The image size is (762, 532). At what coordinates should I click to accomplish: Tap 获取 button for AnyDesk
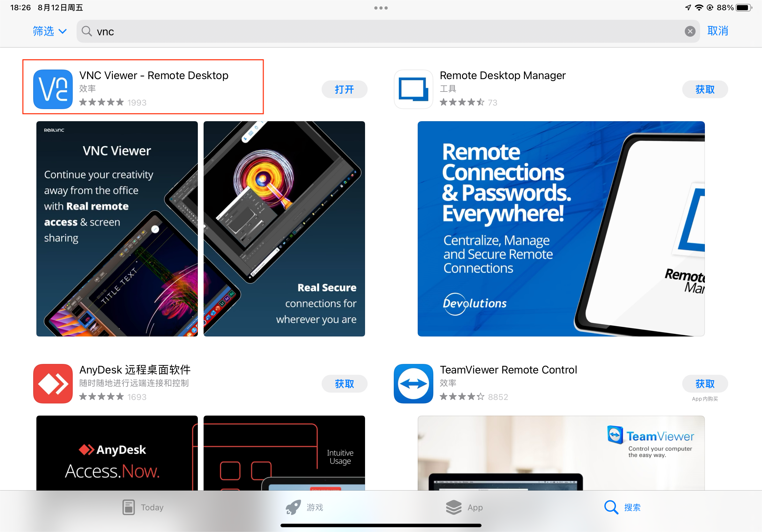344,384
